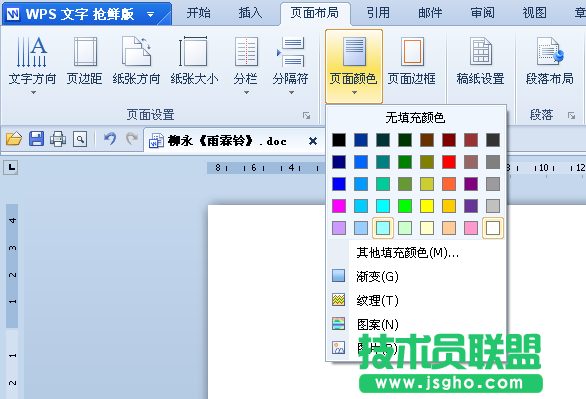Click the 渐变(G) gradient icon
586x399 pixels.
[x=339, y=276]
